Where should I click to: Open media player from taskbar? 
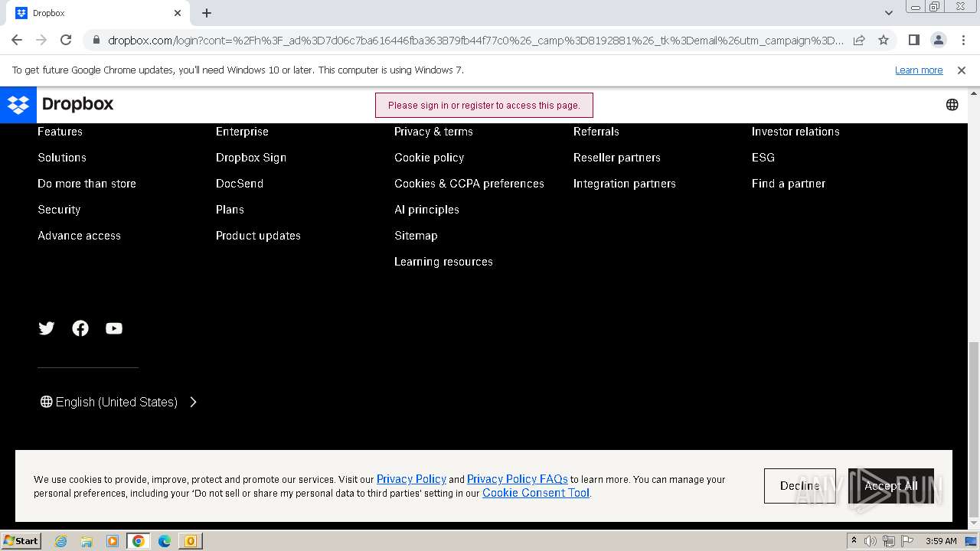click(113, 541)
